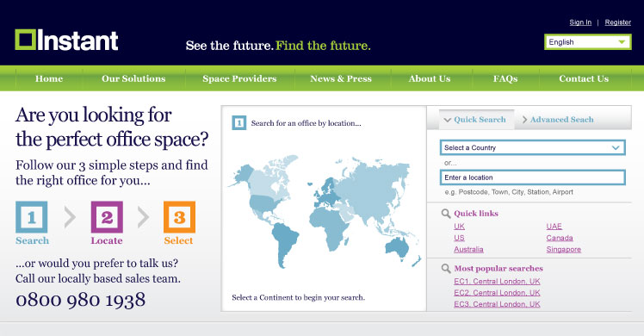Click the 'Are you looking for the perfect office space?' heading
This screenshot has height=336, width=644.
[x=112, y=127]
